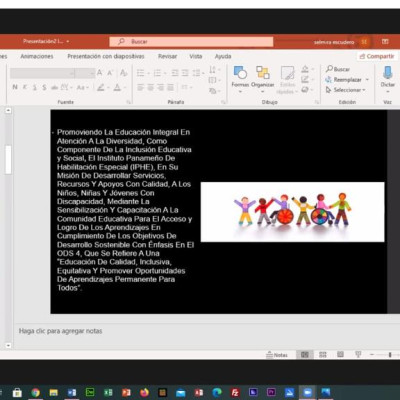
Task: Expand the Fuente dialog launcher
Action: point(128,102)
